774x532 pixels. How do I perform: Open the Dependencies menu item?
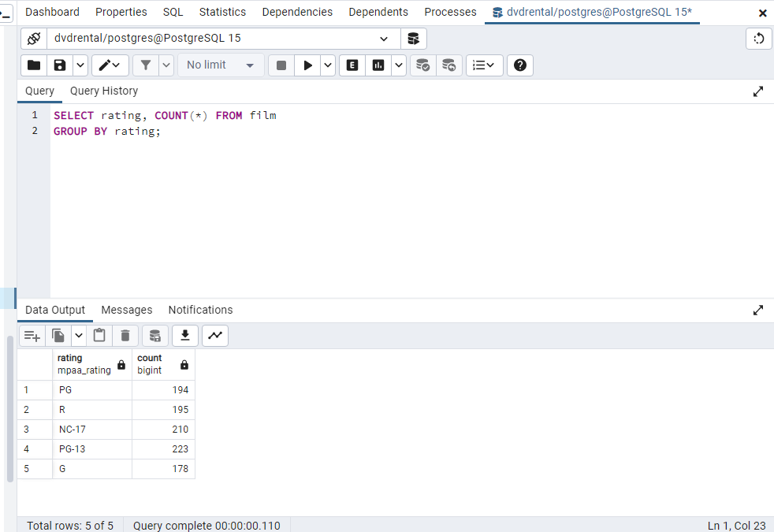[297, 12]
